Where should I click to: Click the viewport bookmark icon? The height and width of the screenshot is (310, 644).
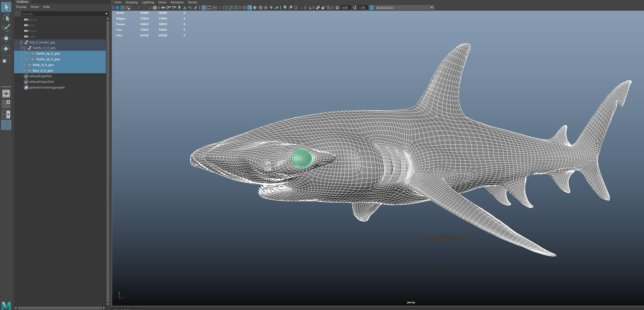click(179, 8)
